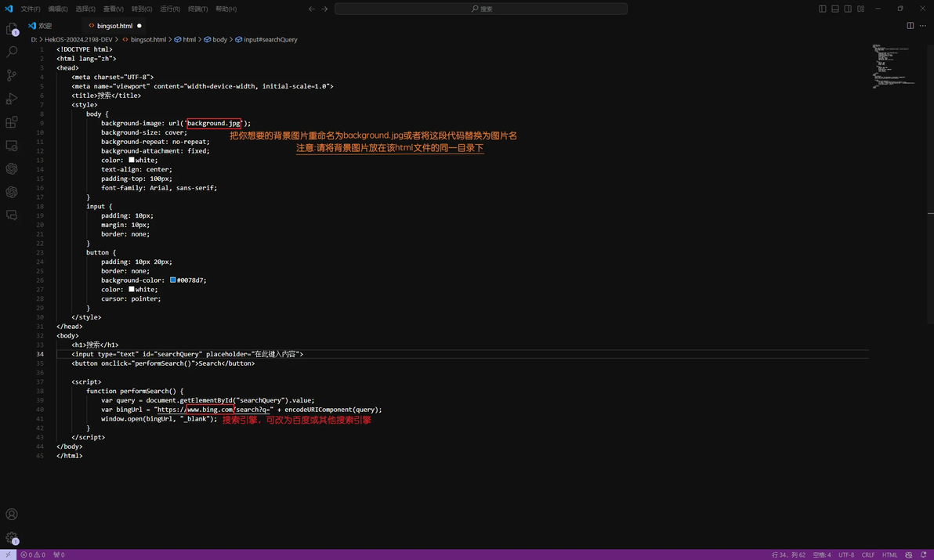Change language mode via HTML status item
934x560 pixels.
[889, 555]
